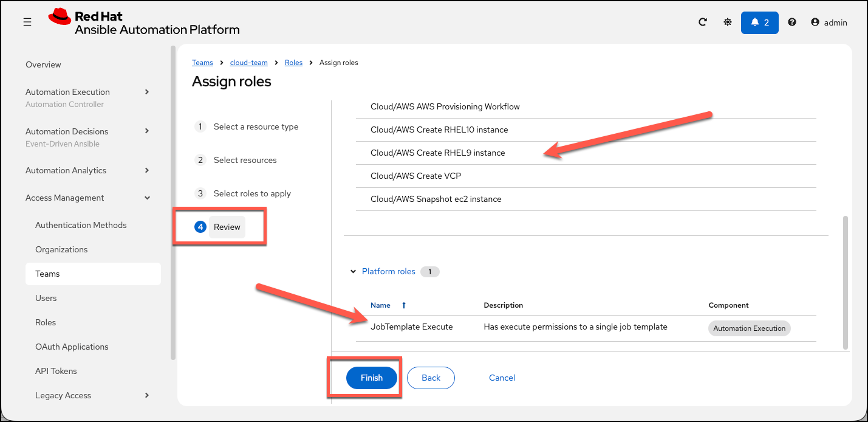Click the Back button
This screenshot has width=868, height=422.
431,378
